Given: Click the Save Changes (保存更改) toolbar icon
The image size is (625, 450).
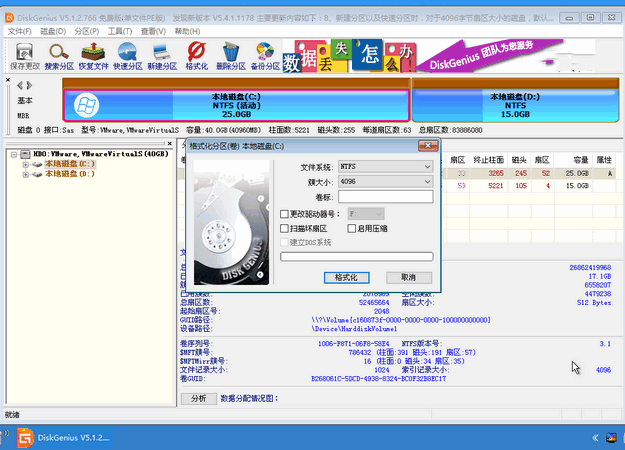Looking at the screenshot, I should pos(25,56).
